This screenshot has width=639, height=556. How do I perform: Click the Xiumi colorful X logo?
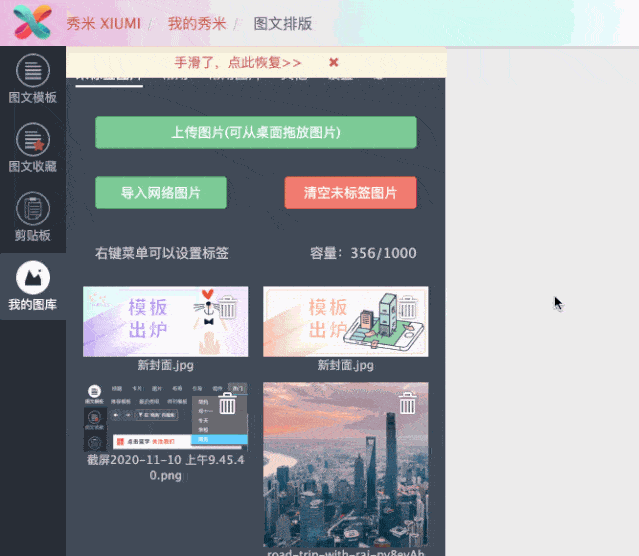tap(32, 22)
